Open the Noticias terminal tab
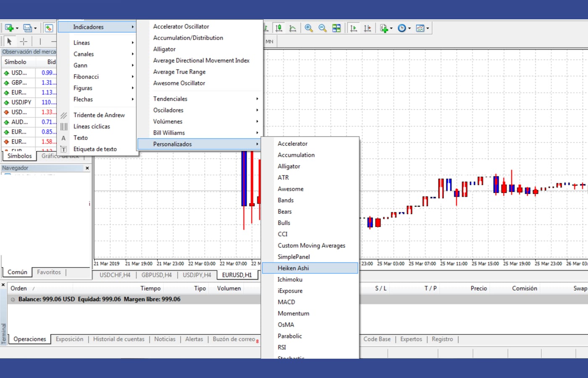The width and height of the screenshot is (588, 378). [165, 339]
